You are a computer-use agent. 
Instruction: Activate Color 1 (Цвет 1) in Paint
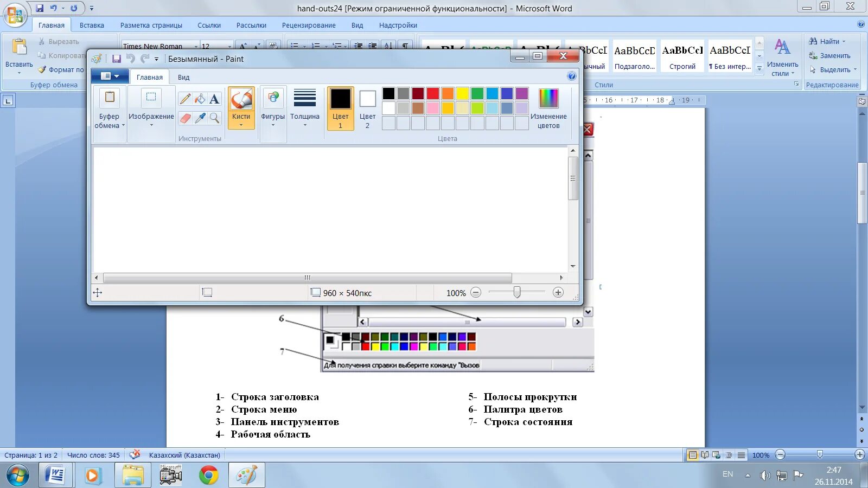[x=341, y=108]
